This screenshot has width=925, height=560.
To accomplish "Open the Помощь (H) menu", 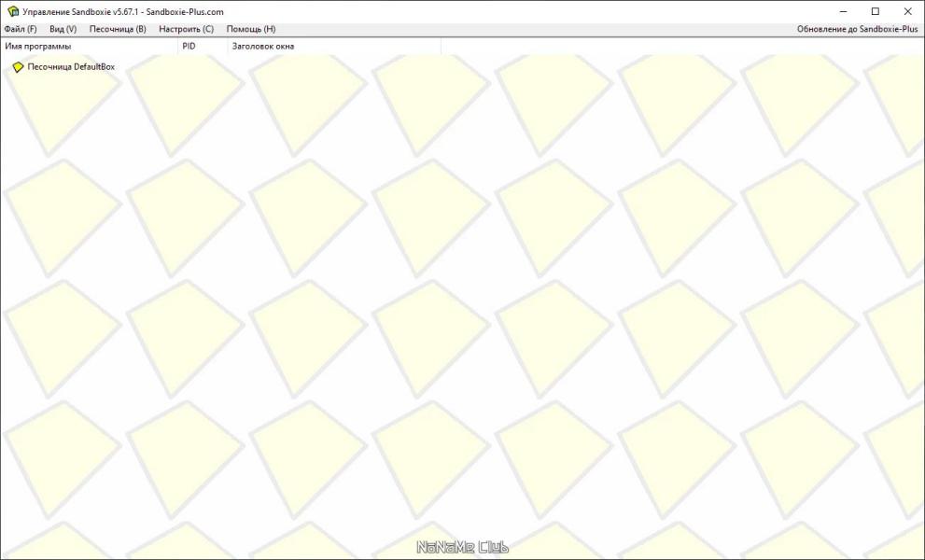I will point(251,29).
